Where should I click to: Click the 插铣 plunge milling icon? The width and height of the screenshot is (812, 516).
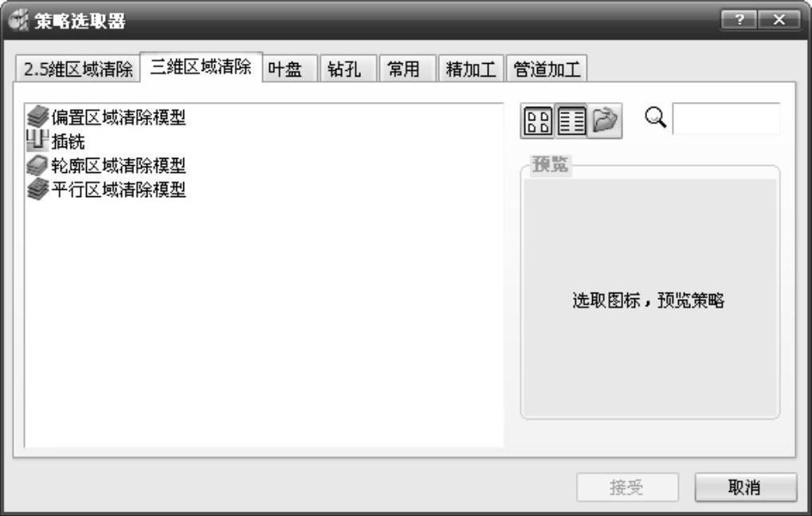(x=37, y=141)
